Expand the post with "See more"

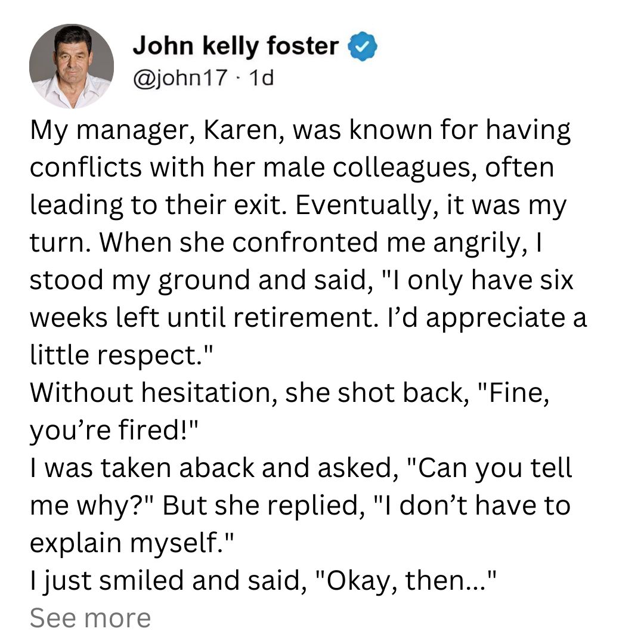(91, 618)
